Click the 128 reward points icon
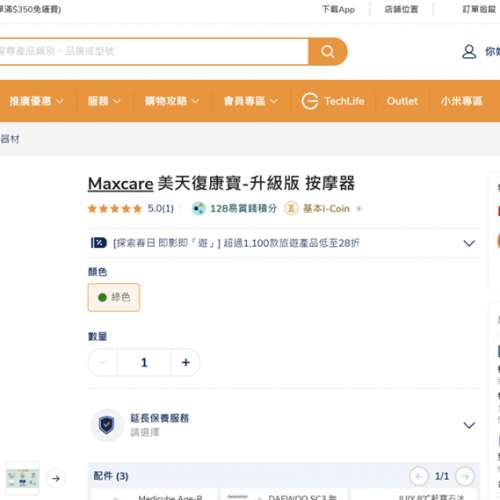500x500 pixels. pos(199,209)
